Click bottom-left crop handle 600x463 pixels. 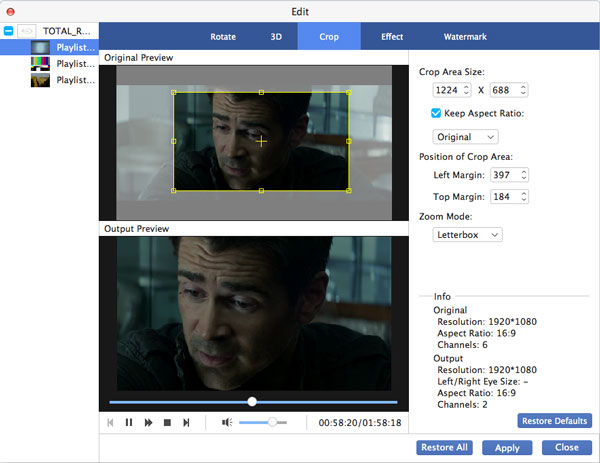[174, 191]
